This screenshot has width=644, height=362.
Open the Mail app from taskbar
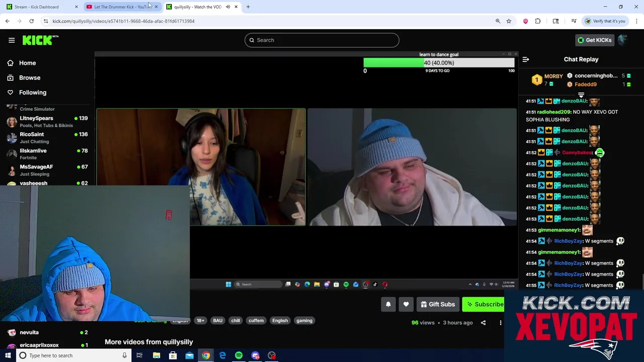tap(189, 355)
